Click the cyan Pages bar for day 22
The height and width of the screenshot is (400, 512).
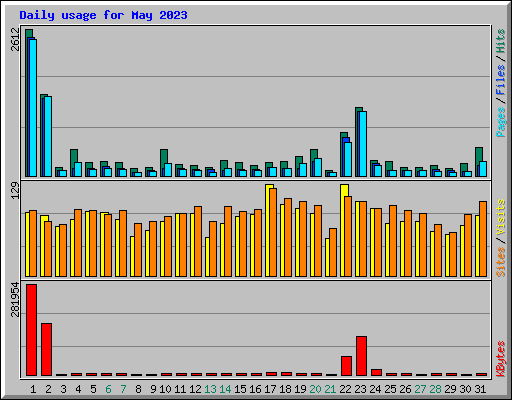pos(348,159)
